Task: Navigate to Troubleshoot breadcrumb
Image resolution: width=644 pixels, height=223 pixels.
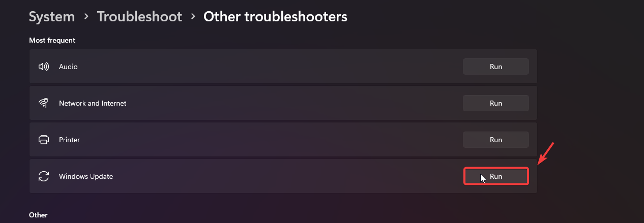Action: click(x=139, y=17)
